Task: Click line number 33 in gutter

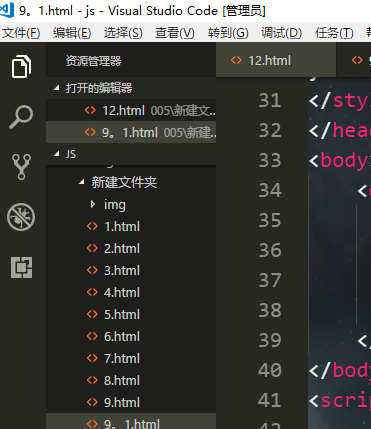Action: 270,160
